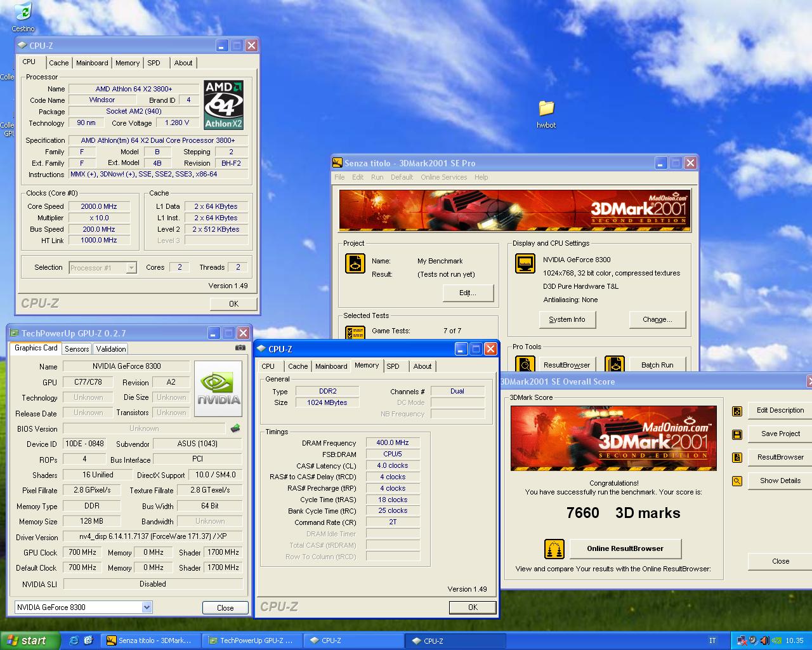
Task: Click the 400.0 MHz DRAM Frequency value
Action: tap(393, 443)
